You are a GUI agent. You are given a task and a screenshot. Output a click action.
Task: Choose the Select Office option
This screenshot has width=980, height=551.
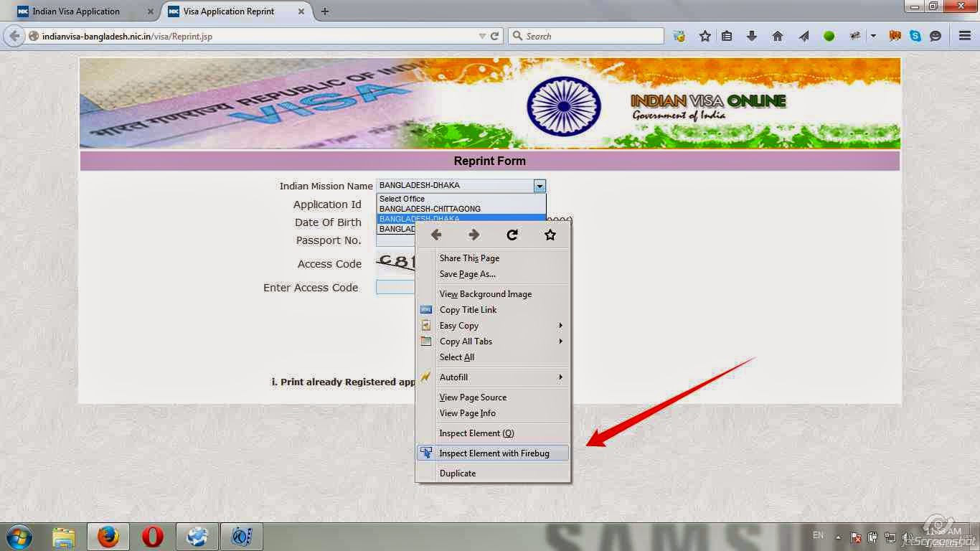[x=461, y=199]
